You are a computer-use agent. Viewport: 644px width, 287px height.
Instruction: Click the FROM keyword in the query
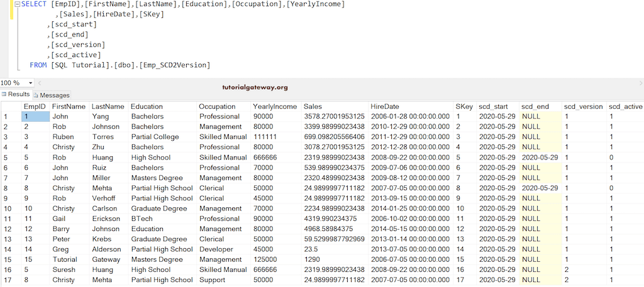[x=38, y=65]
